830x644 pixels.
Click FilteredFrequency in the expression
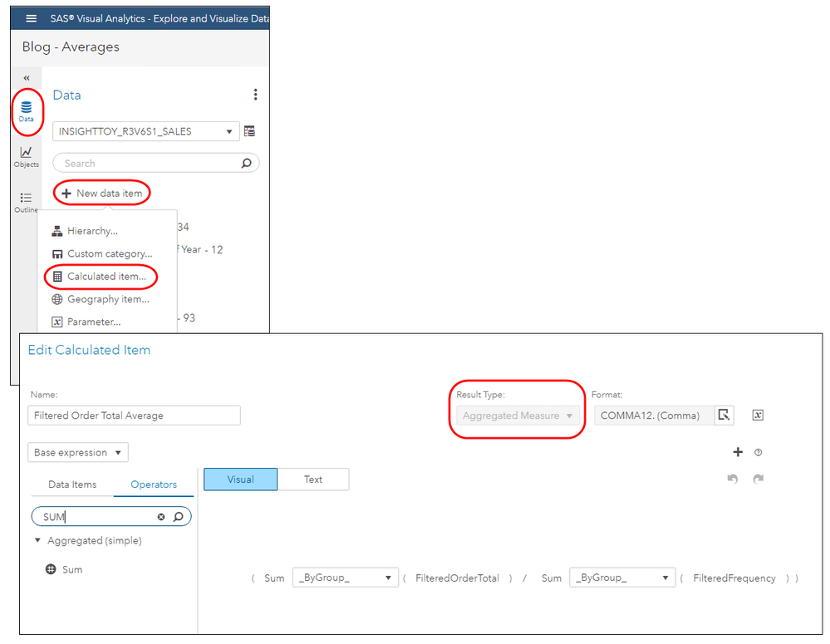[734, 578]
